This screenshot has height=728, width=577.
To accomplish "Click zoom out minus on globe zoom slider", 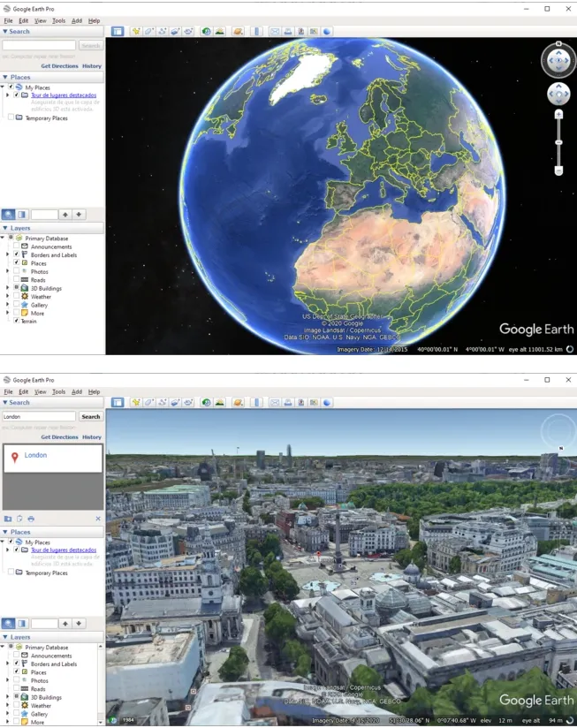I will click(x=559, y=171).
